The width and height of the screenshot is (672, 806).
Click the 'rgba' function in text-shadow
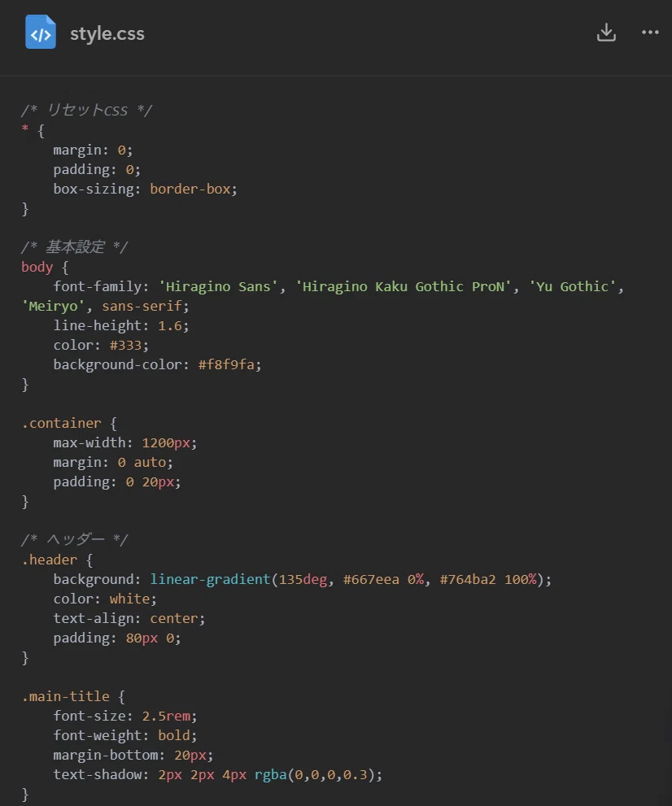[x=270, y=774]
